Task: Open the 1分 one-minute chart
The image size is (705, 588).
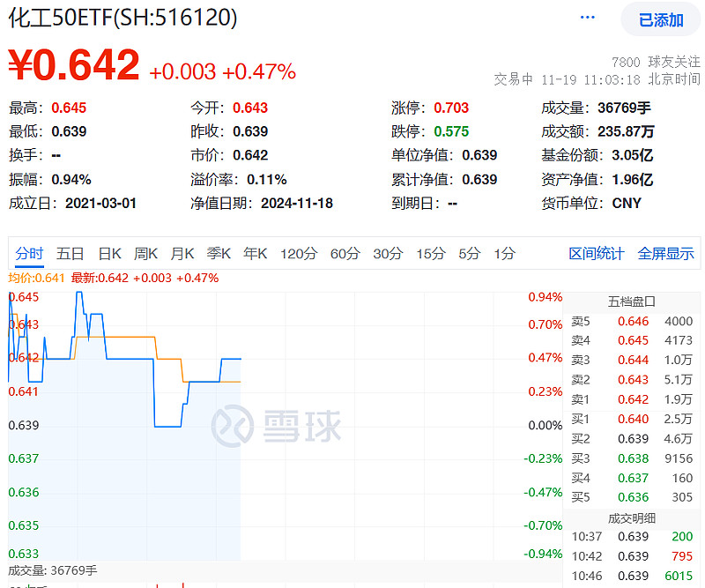Action: point(505,253)
